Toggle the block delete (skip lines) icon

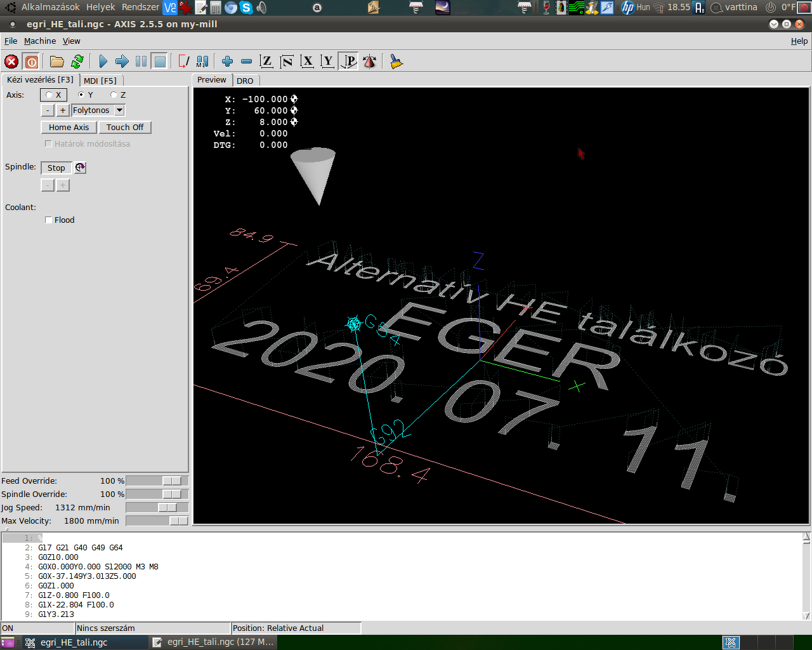point(184,62)
